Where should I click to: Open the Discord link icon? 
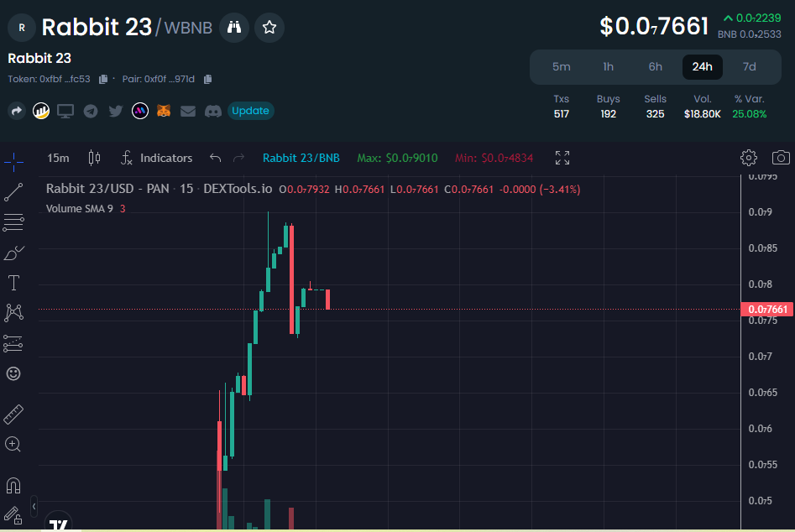coord(213,111)
